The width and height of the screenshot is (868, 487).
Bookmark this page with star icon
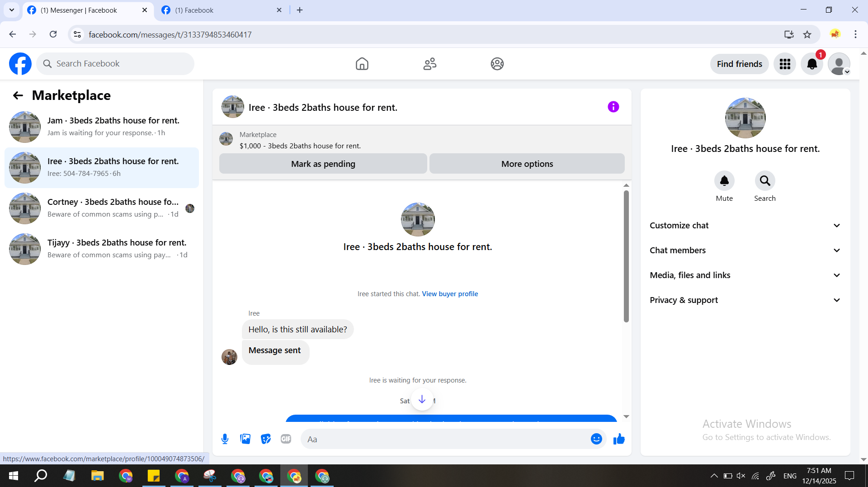tap(807, 34)
